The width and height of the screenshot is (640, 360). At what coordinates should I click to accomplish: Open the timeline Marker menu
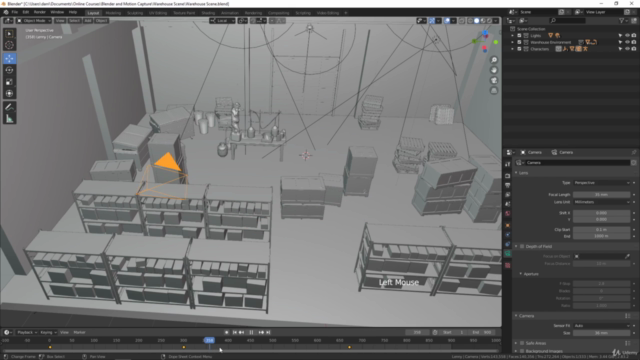click(x=80, y=332)
